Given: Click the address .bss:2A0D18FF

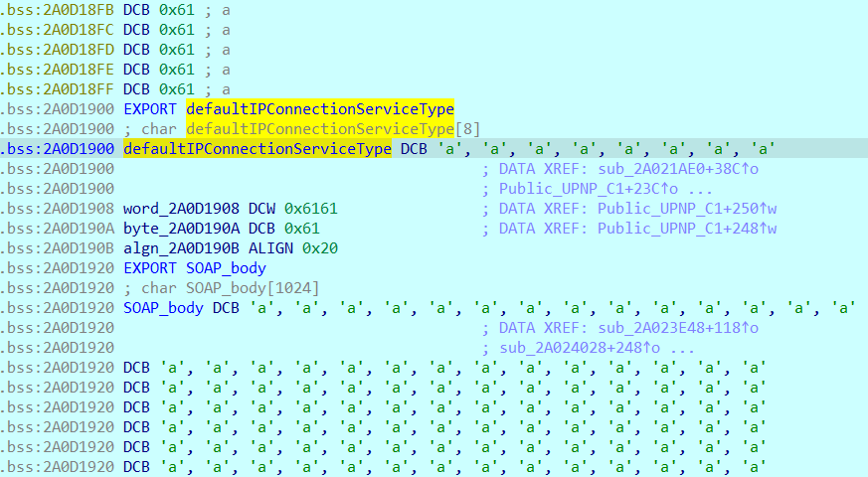Looking at the screenshot, I should [x=58, y=89].
